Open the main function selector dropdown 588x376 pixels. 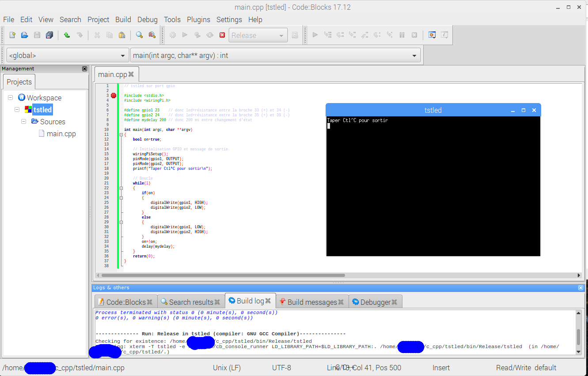coord(414,56)
